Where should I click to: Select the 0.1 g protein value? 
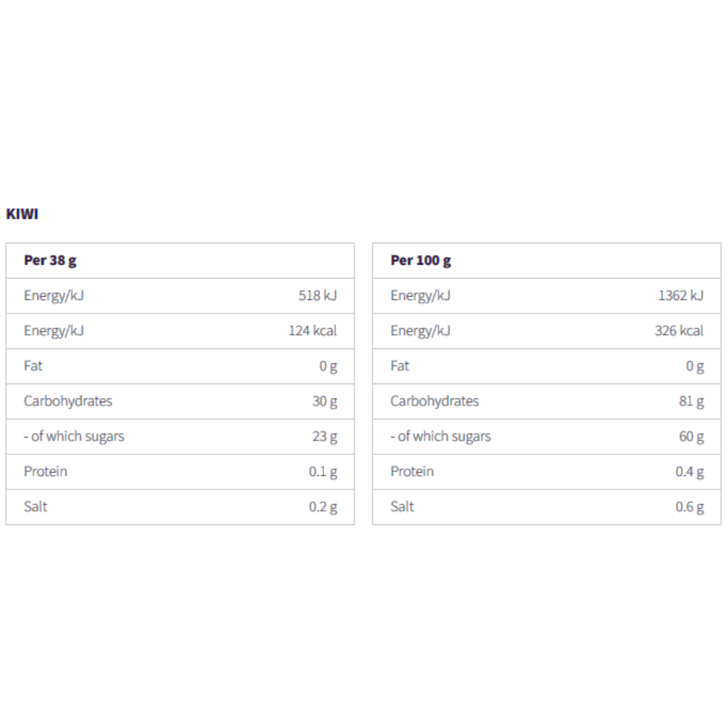pyautogui.click(x=323, y=471)
